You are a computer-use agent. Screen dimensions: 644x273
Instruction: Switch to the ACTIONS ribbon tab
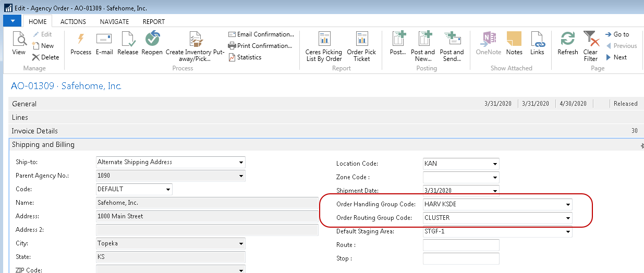click(x=73, y=22)
